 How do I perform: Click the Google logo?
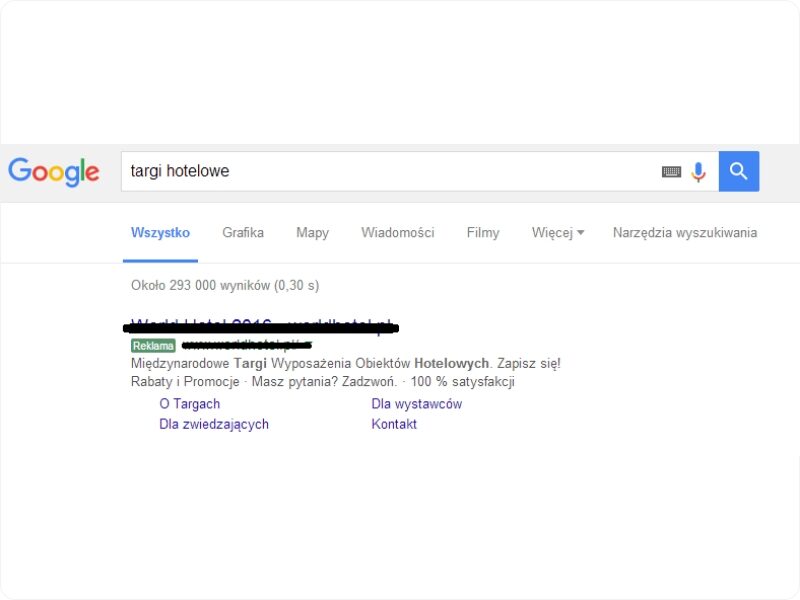(x=54, y=171)
